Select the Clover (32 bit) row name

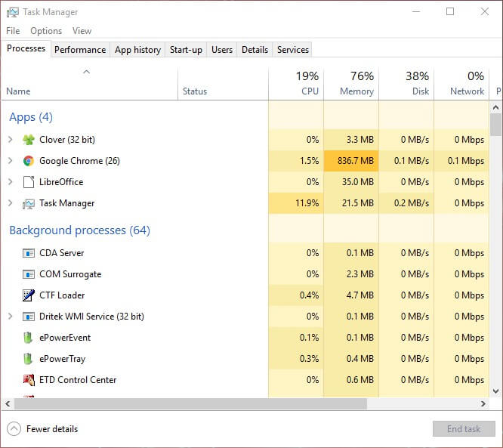67,140
